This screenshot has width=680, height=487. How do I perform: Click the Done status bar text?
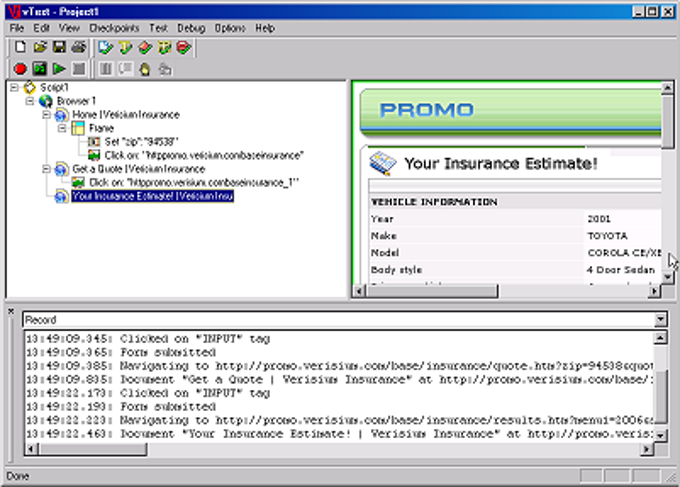click(x=18, y=476)
